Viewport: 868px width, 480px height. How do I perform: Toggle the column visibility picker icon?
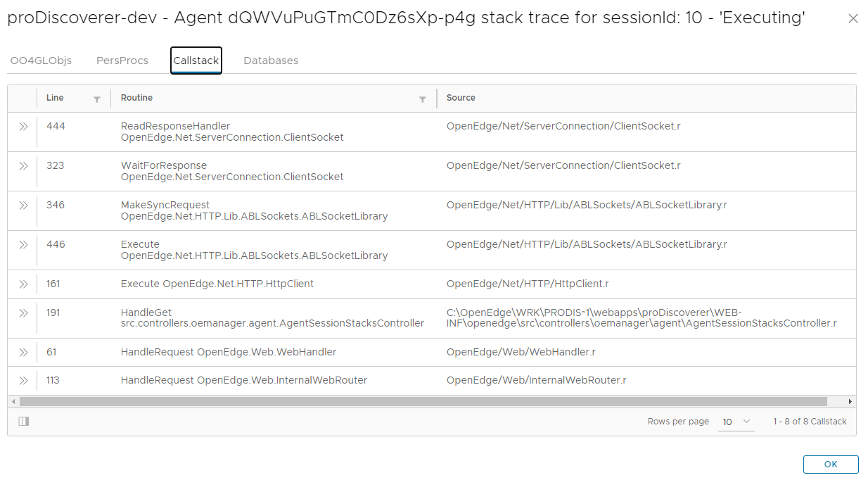tap(23, 422)
